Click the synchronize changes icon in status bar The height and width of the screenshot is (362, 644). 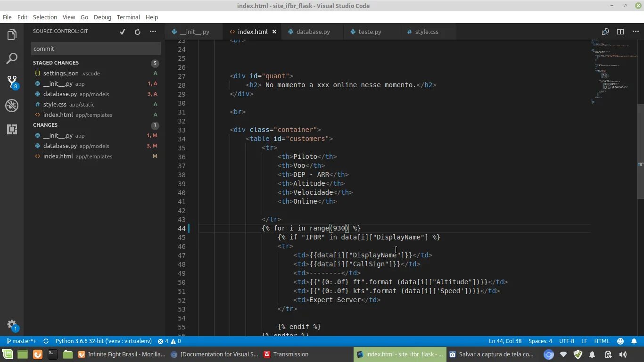(46, 341)
